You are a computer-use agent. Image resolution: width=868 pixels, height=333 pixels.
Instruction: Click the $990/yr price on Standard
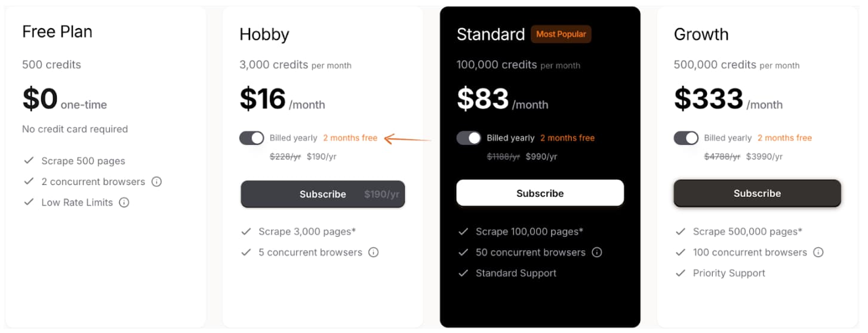(x=541, y=156)
